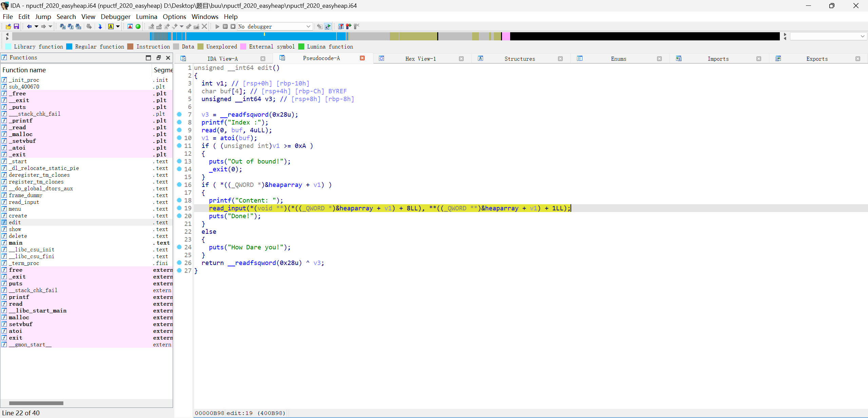Close the IDA View-A tab

coord(263,59)
